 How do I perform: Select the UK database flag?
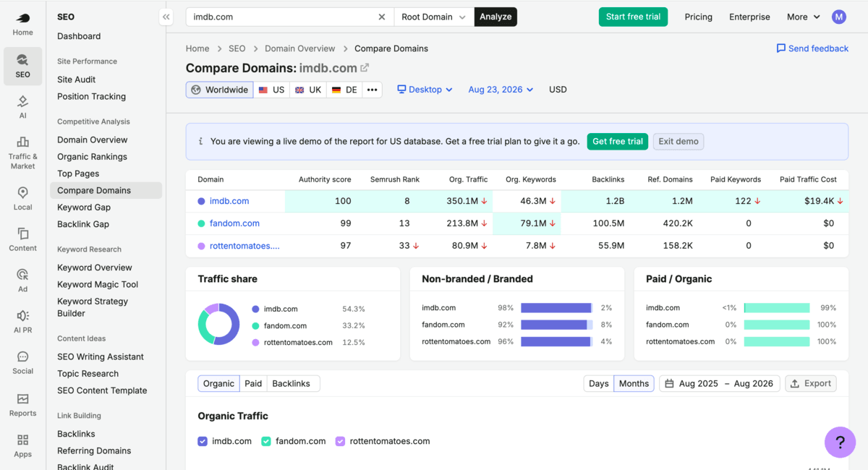(308, 90)
